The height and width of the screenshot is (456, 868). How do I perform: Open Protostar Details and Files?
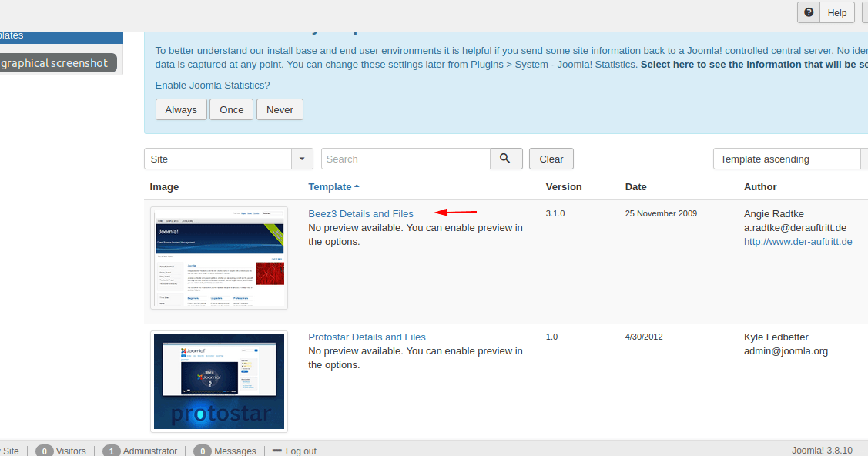pyautogui.click(x=367, y=337)
